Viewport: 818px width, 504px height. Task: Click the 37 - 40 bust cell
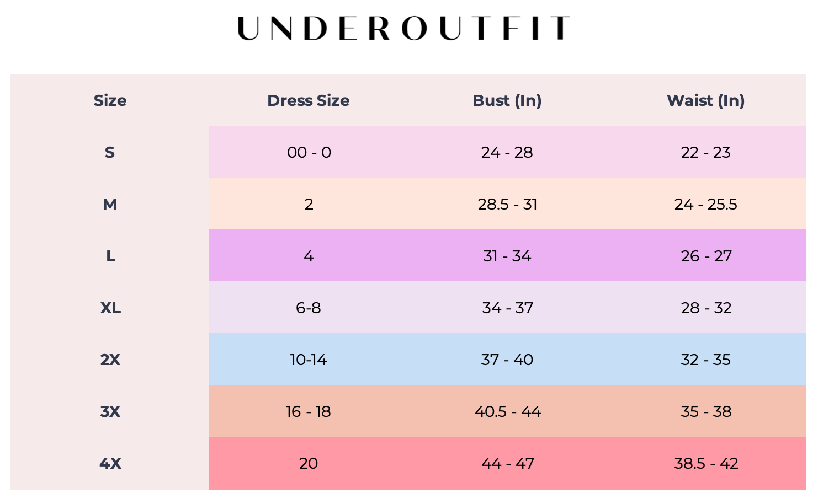pyautogui.click(x=507, y=360)
